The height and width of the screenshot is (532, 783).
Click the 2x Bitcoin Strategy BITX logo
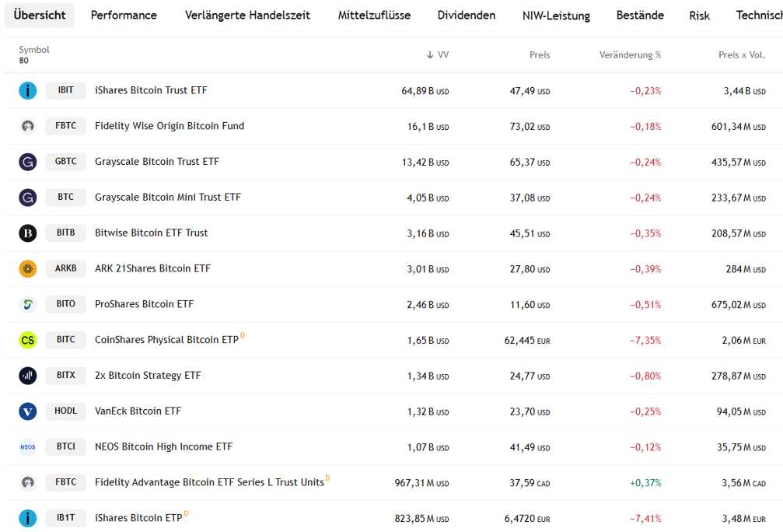click(x=27, y=376)
